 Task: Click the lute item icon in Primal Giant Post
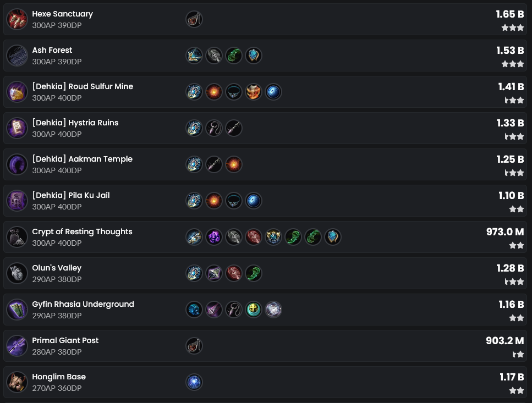[x=194, y=346]
